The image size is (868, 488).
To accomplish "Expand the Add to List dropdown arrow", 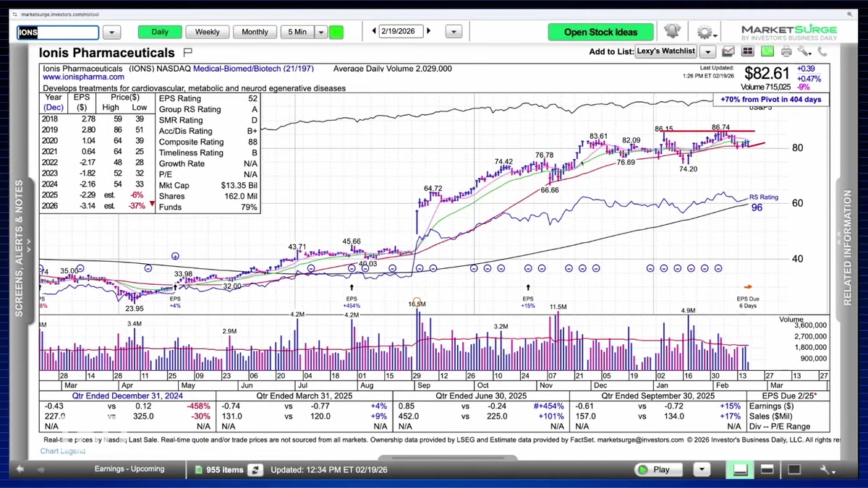I will coord(707,52).
